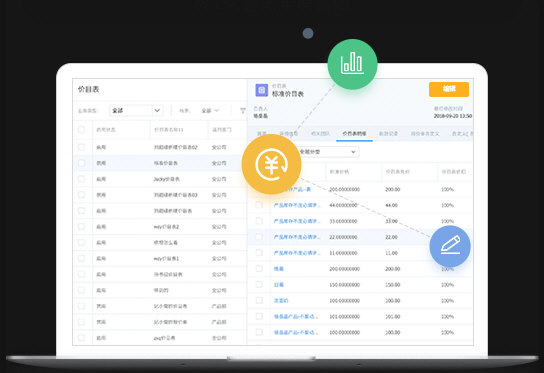
Task: Open the first 全部 combo box under 价目表
Action: [x=136, y=110]
